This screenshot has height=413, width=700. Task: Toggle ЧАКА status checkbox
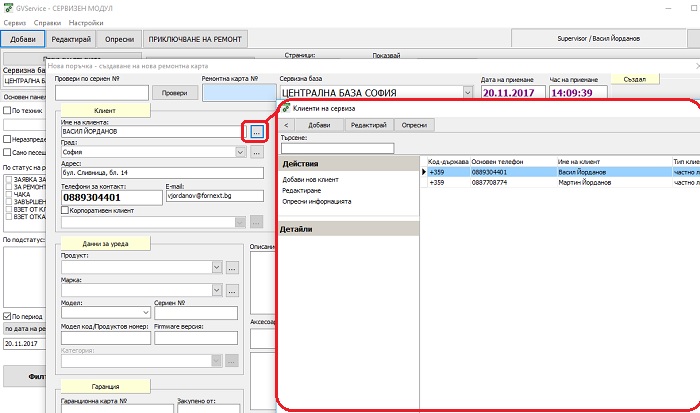(8, 195)
